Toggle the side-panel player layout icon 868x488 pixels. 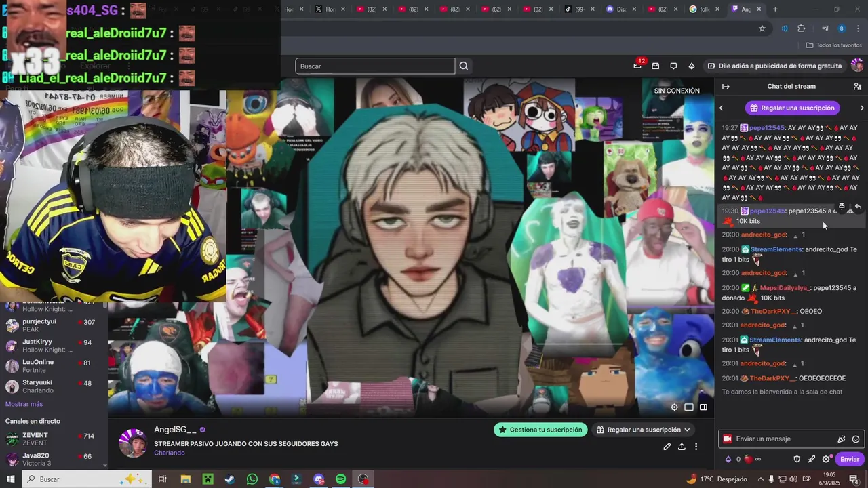click(704, 407)
